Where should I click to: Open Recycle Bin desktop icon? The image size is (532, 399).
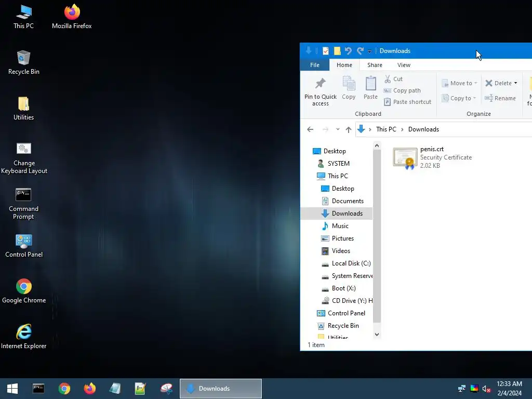pos(23,63)
